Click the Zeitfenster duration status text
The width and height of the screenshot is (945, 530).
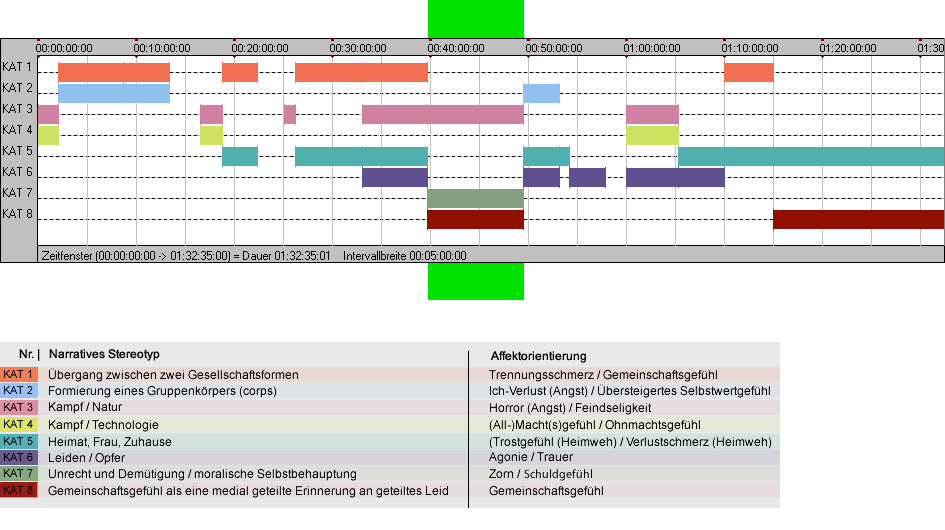(186, 256)
